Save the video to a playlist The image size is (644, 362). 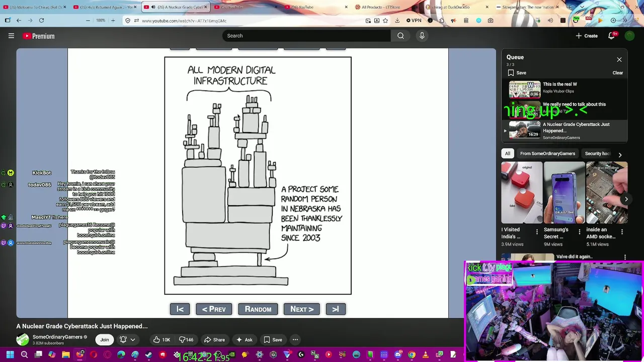click(273, 340)
